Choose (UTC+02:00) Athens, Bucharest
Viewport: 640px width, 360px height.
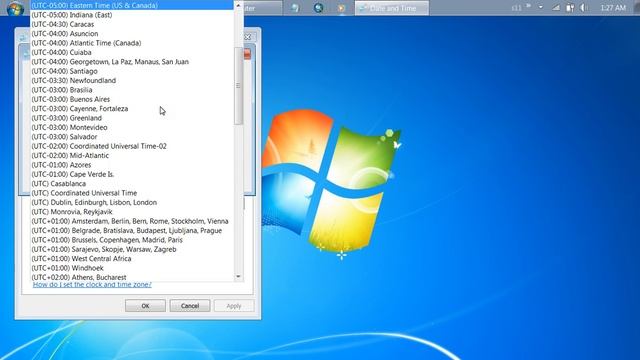132,277
